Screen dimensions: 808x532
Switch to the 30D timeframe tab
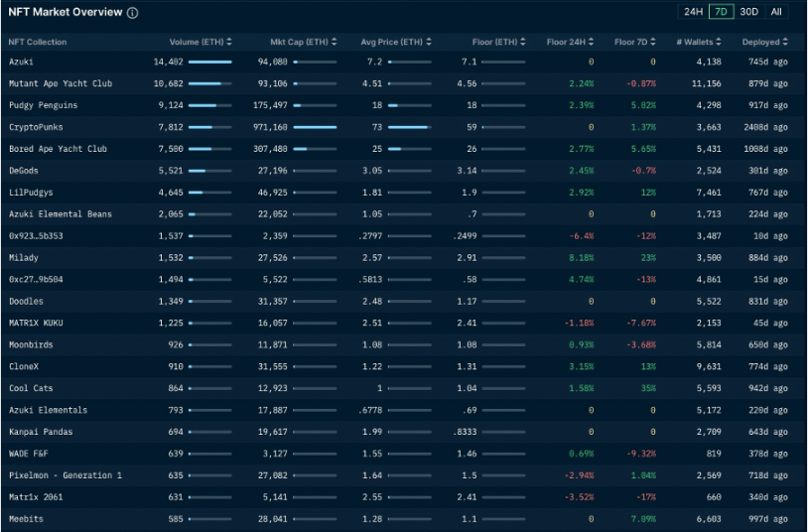(x=748, y=11)
